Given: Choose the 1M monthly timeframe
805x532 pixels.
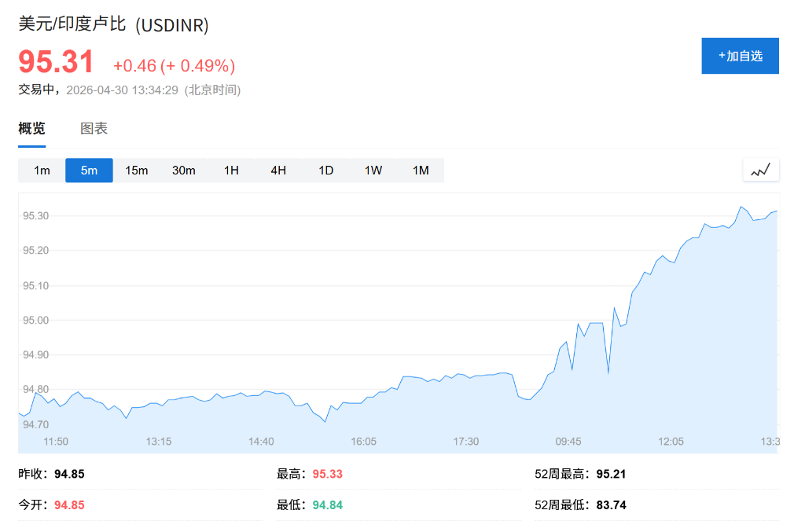Looking at the screenshot, I should [x=420, y=170].
